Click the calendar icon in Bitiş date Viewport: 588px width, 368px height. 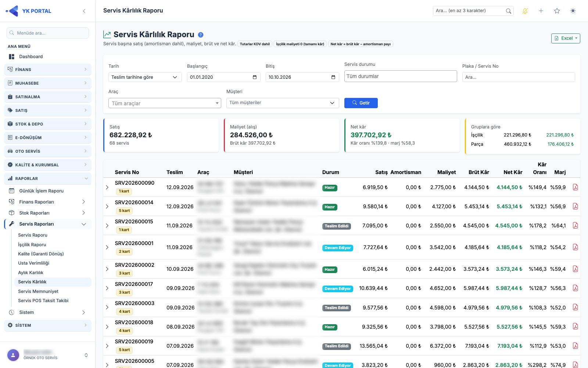[333, 77]
